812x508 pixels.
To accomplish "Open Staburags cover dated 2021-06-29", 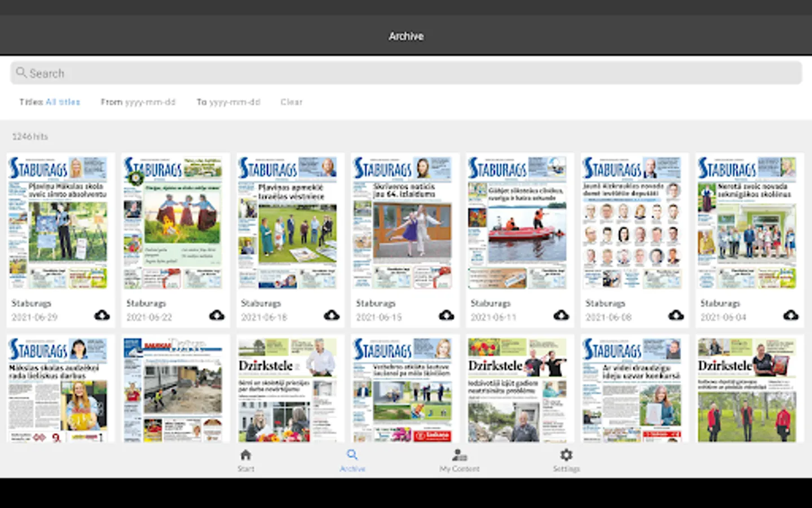I will (58, 223).
